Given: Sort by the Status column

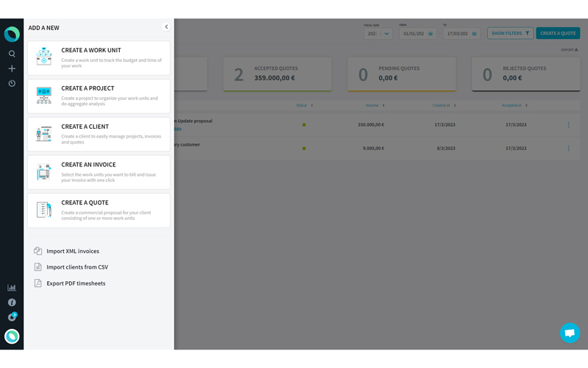Looking at the screenshot, I should [x=304, y=105].
